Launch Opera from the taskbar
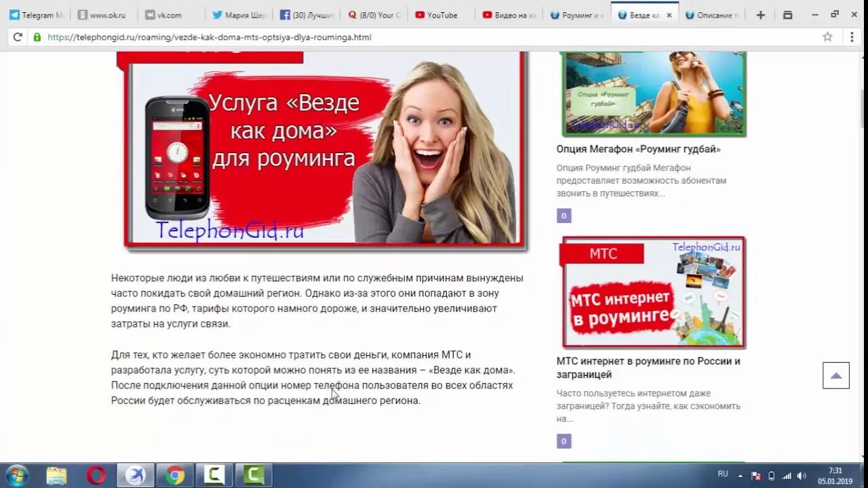 96,476
